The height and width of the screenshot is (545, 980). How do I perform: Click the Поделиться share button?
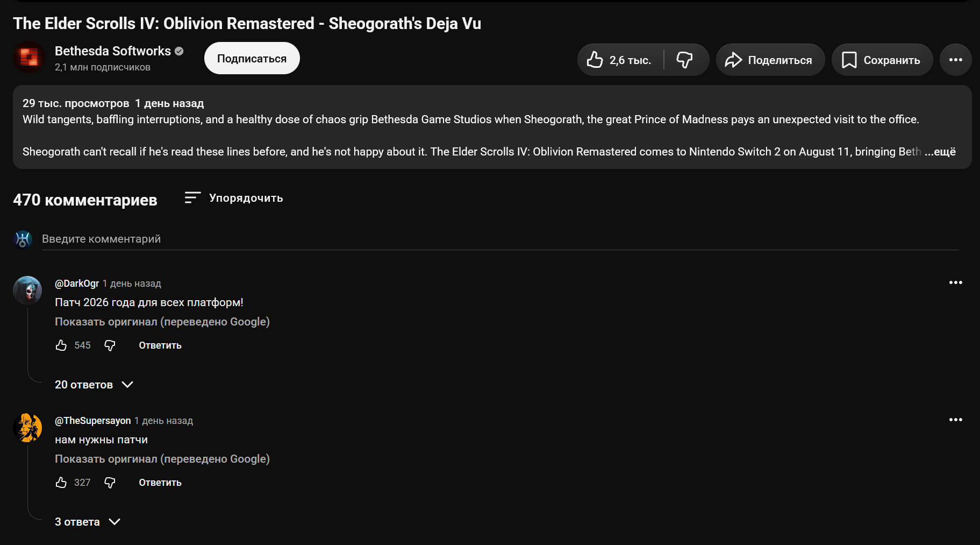point(770,60)
